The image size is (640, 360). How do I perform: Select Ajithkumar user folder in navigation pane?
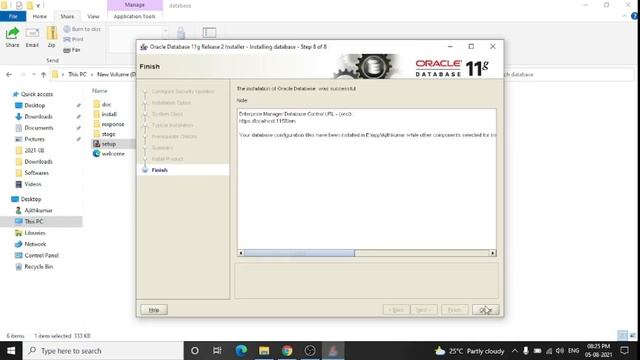click(x=38, y=210)
